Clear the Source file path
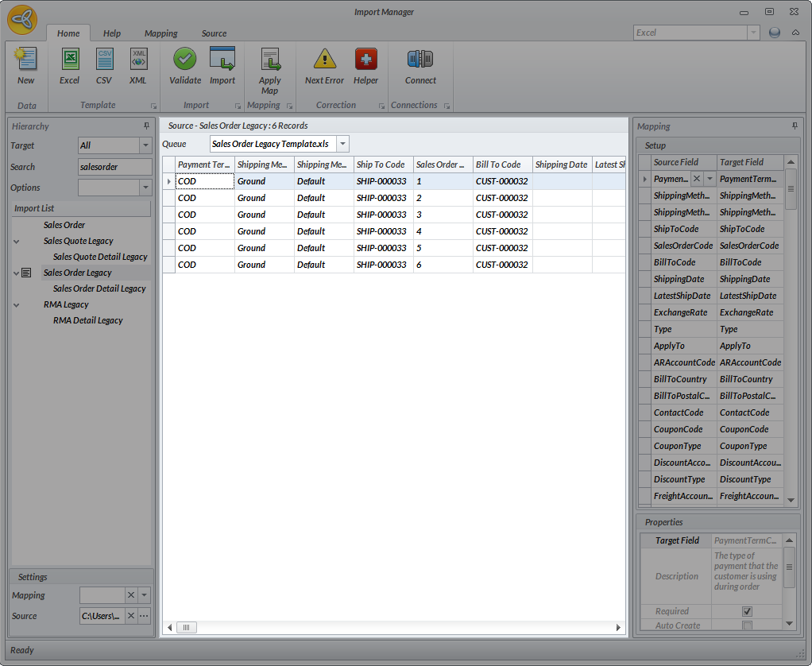 (x=130, y=616)
